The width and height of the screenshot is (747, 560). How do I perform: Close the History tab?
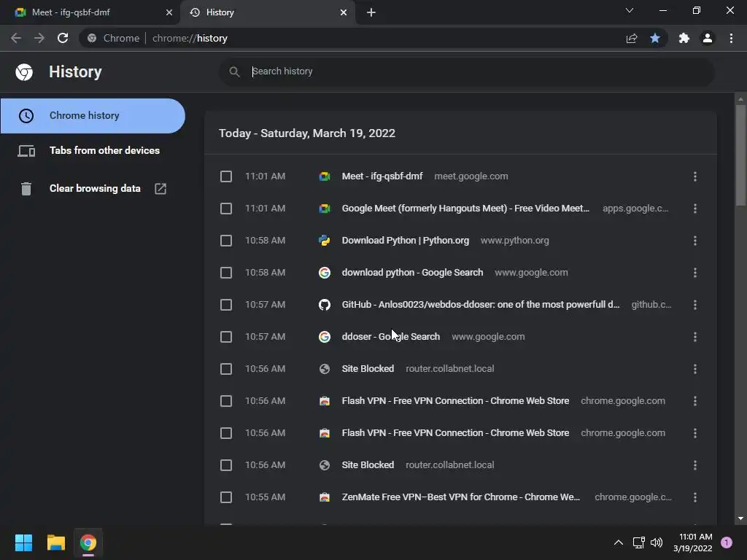(344, 12)
